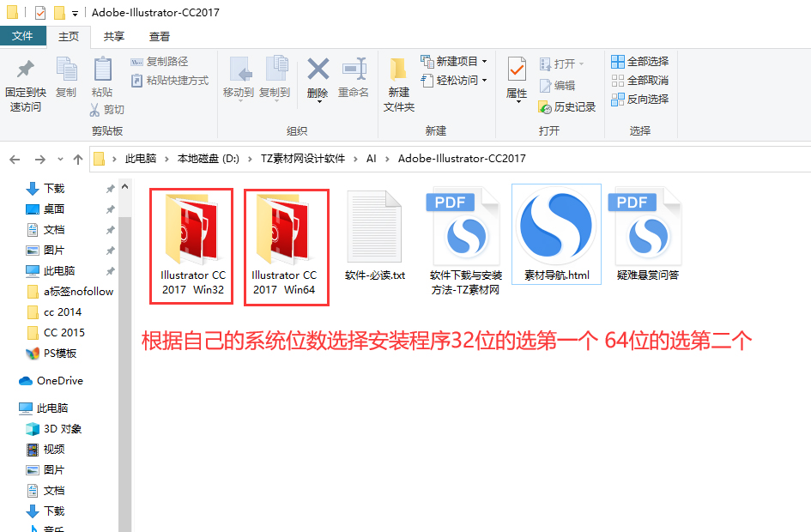The image size is (811, 532).
Task: Unpin 下载 using its pin icon
Action: tap(110, 189)
